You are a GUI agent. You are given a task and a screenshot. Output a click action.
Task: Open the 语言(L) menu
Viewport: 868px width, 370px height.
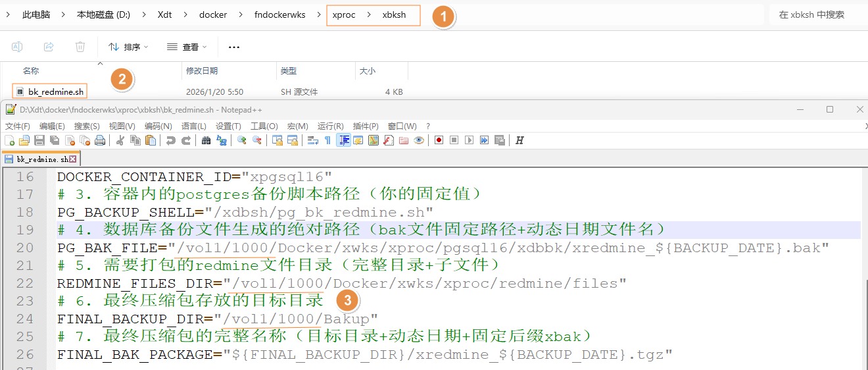(194, 126)
